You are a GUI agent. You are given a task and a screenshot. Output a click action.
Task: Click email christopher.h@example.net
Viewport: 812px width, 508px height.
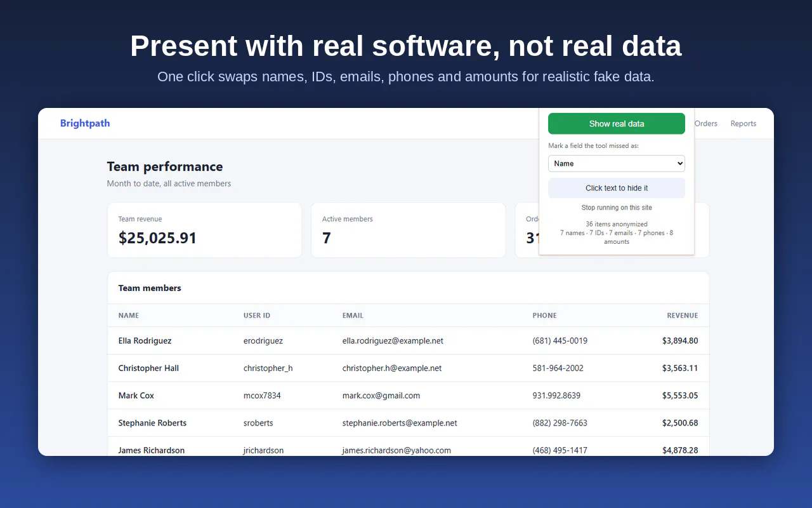392,368
